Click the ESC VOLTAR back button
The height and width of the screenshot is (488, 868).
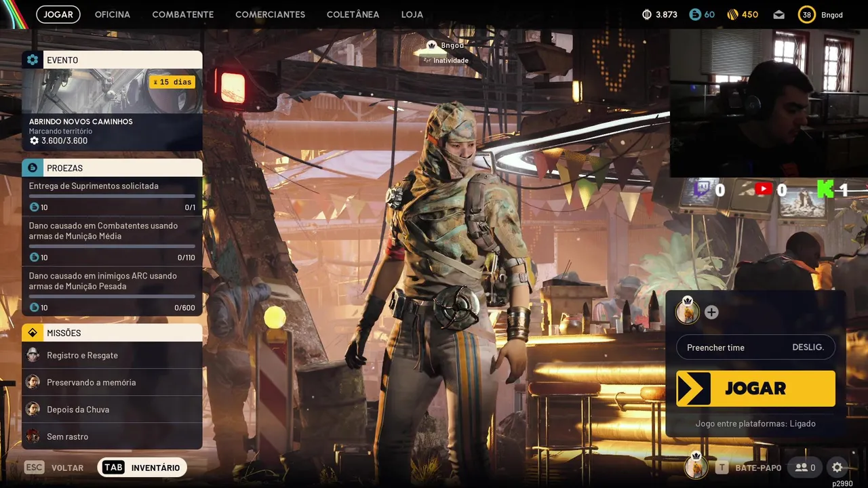tap(54, 468)
